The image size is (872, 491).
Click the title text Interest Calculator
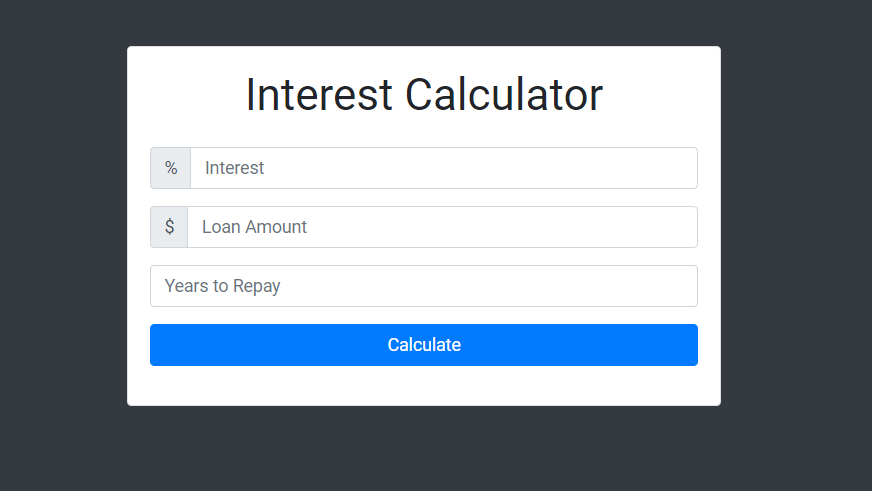pos(423,95)
